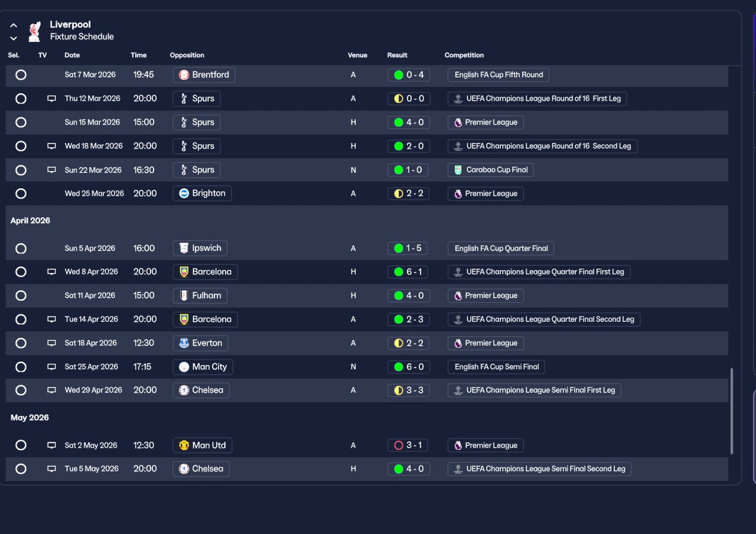Click the Everton club badge
This screenshot has width=756, height=534.
(x=184, y=343)
